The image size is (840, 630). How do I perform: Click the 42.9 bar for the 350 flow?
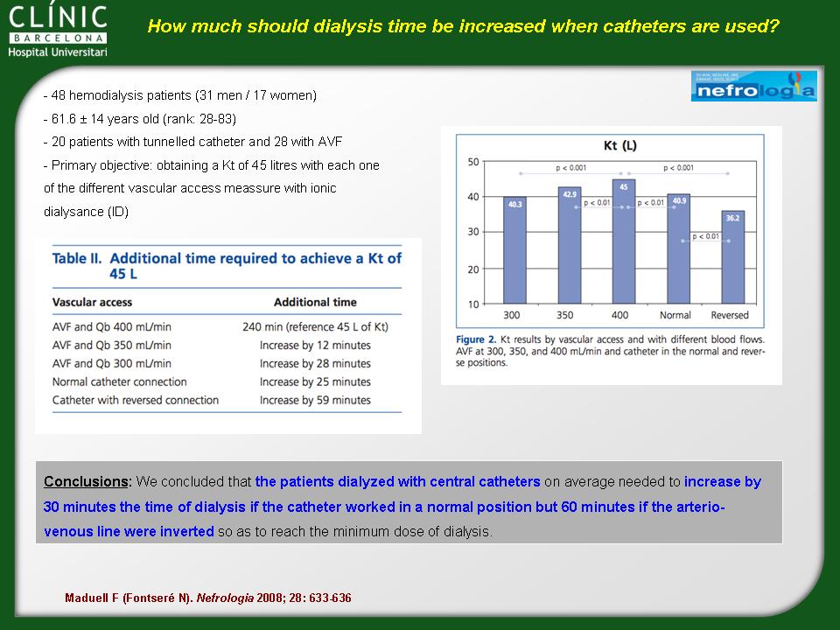(x=570, y=245)
